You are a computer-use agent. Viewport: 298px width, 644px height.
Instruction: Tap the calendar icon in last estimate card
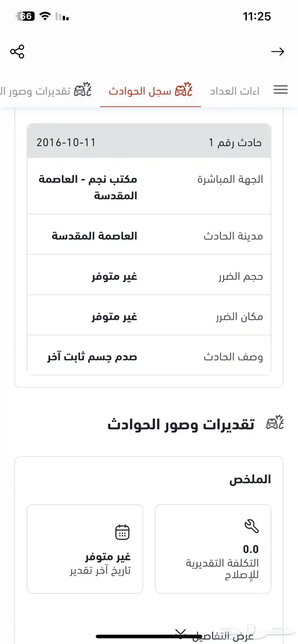tap(123, 532)
